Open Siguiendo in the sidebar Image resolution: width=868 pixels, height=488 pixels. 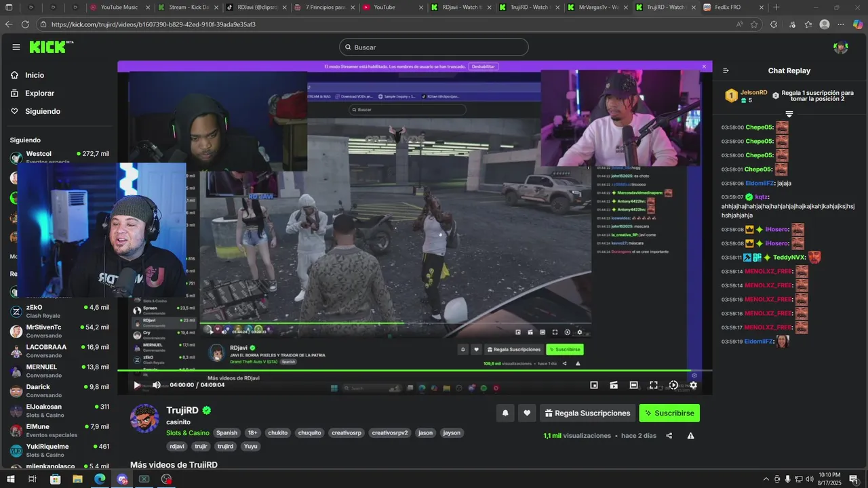point(42,111)
